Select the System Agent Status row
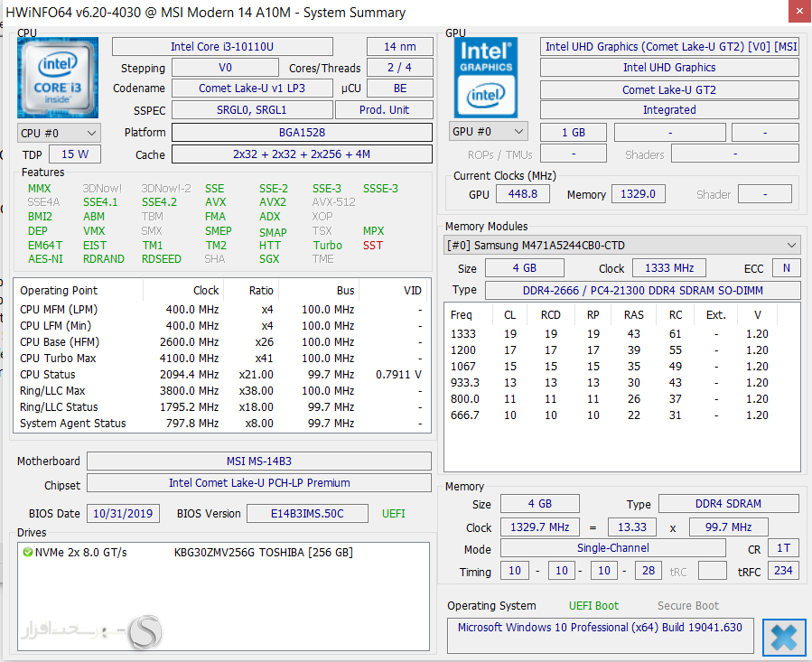Screen dimensions: 812x662 pos(221,424)
